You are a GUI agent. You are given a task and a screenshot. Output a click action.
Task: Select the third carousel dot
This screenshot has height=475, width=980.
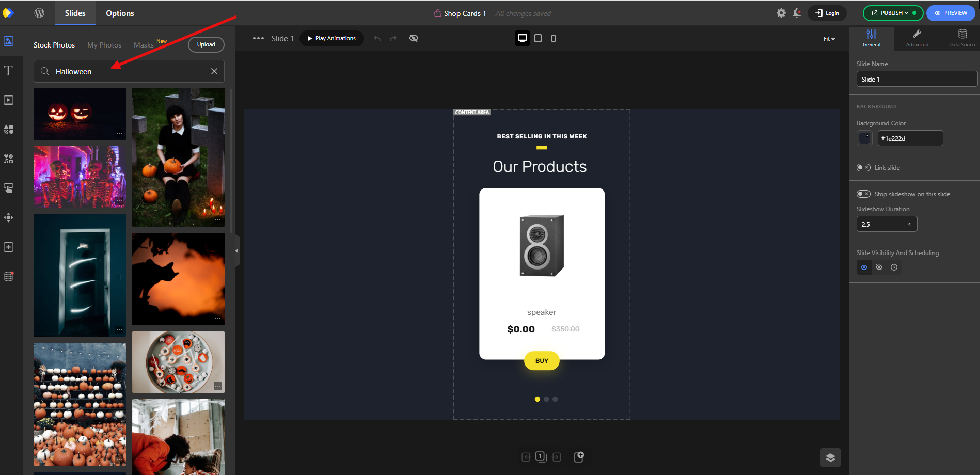point(555,399)
